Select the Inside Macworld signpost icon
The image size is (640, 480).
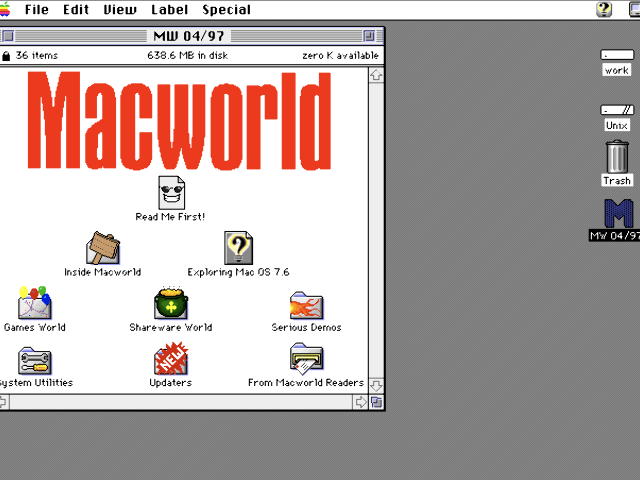click(103, 248)
